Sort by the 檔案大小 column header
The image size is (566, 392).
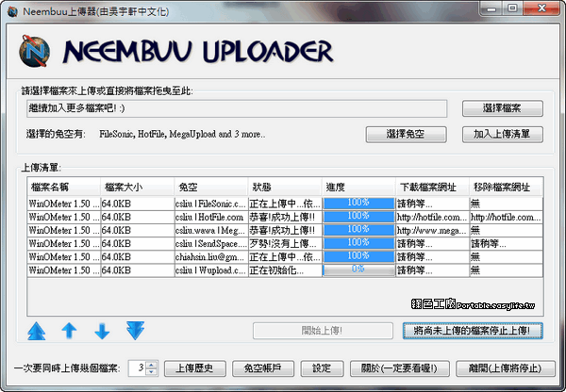pyautogui.click(x=137, y=188)
